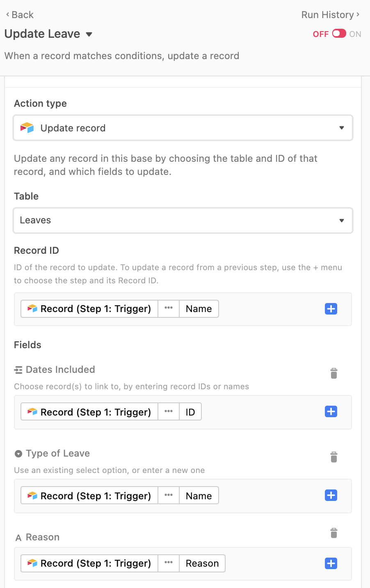Open the Leaves table dropdown
This screenshot has height=588, width=370.
[x=183, y=220]
